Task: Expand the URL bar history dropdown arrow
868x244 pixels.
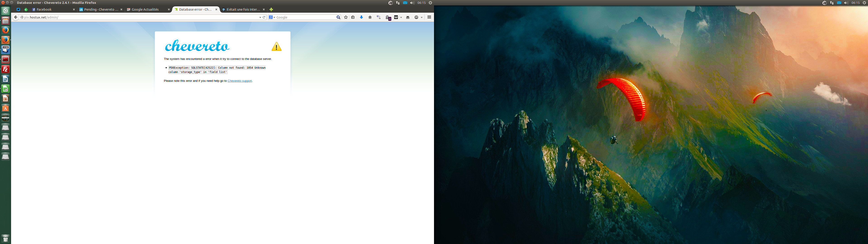Action: [260, 17]
